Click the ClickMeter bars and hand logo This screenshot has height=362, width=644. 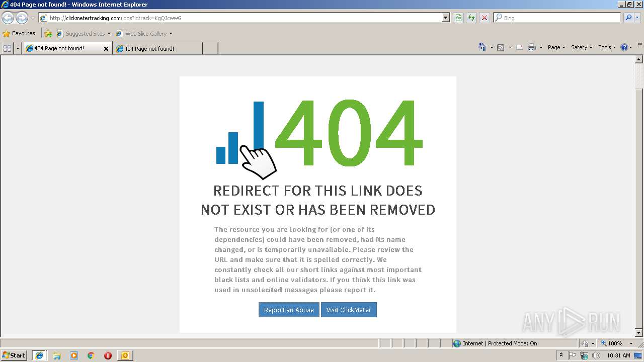coord(246,140)
